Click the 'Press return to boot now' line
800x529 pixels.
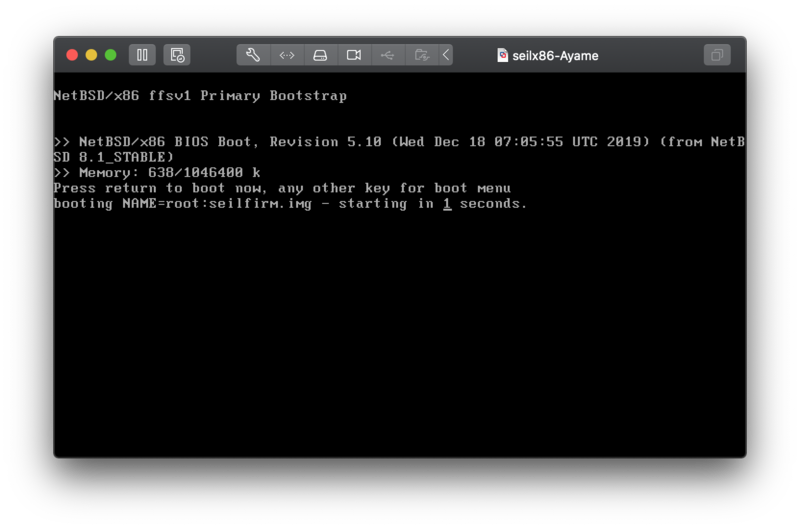point(282,188)
